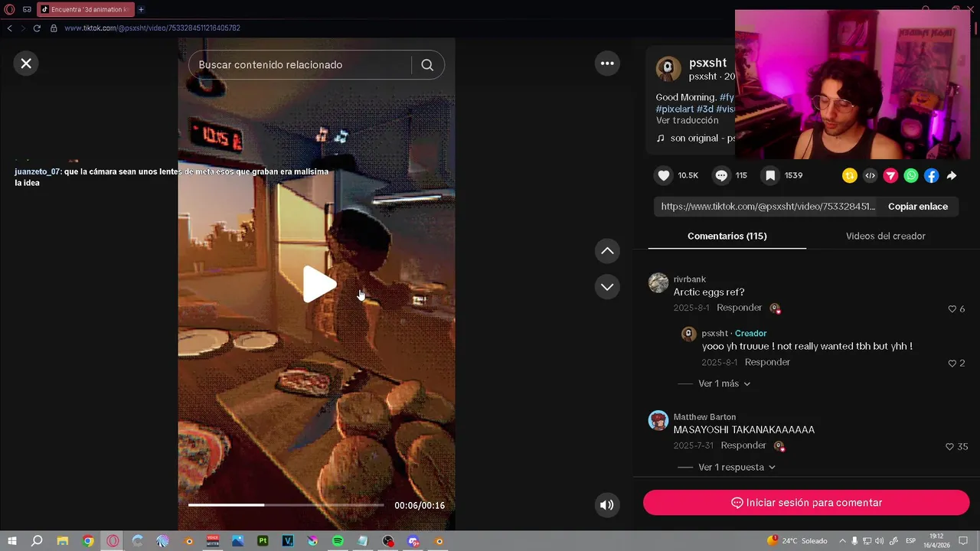980x551 pixels.
Task: Open the Opera menu icon in the title bar
Action: pyautogui.click(x=10, y=9)
